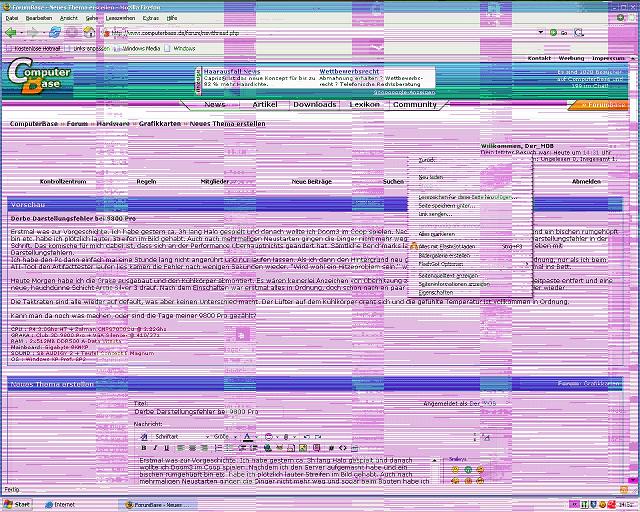Viewport: 640px width, 512px height.
Task: Choose Seite speichern unter in context menu
Action: click(x=471, y=206)
